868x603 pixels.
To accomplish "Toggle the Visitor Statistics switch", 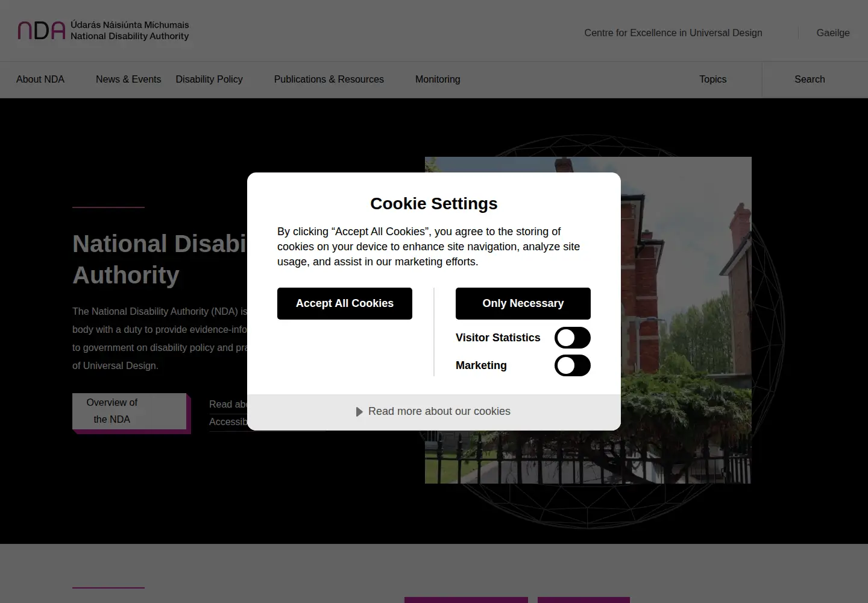I will click(x=572, y=338).
